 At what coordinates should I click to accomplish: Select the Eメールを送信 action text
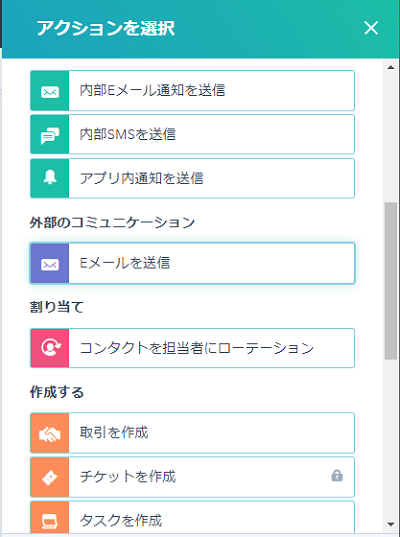click(x=125, y=263)
